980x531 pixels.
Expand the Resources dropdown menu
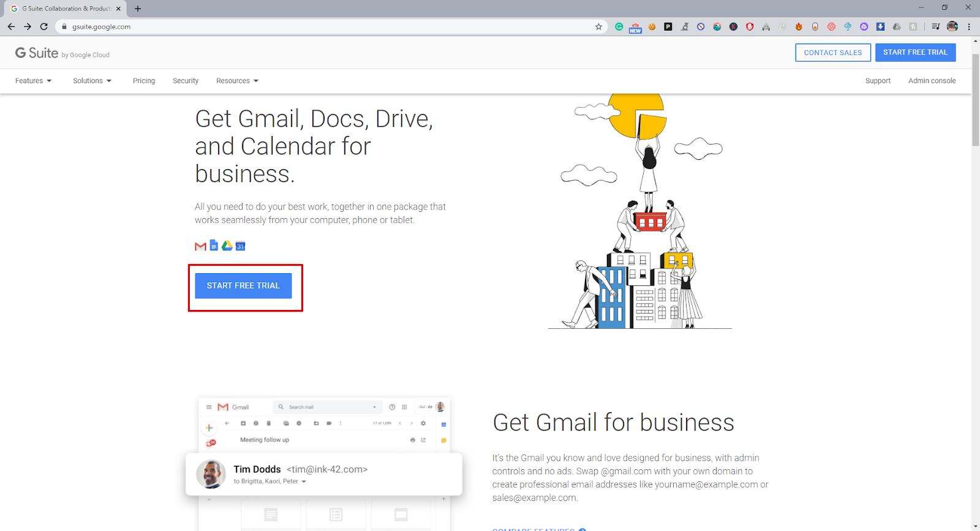(x=237, y=81)
